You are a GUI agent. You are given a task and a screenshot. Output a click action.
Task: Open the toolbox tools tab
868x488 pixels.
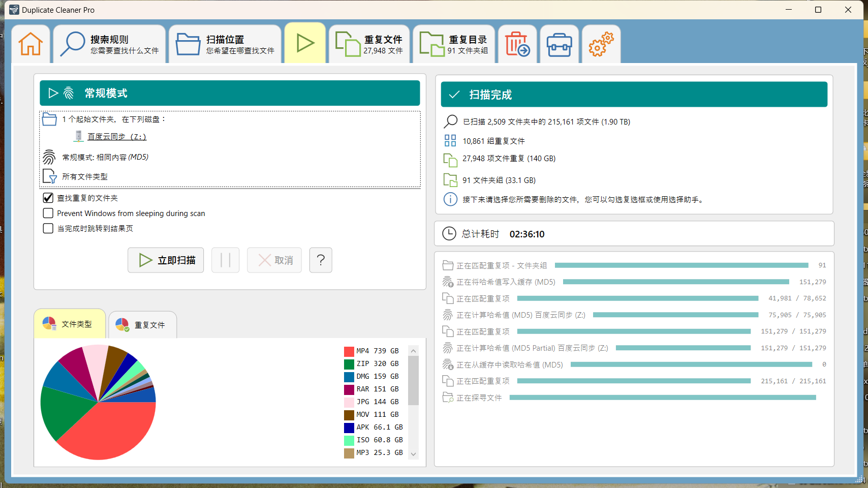560,44
